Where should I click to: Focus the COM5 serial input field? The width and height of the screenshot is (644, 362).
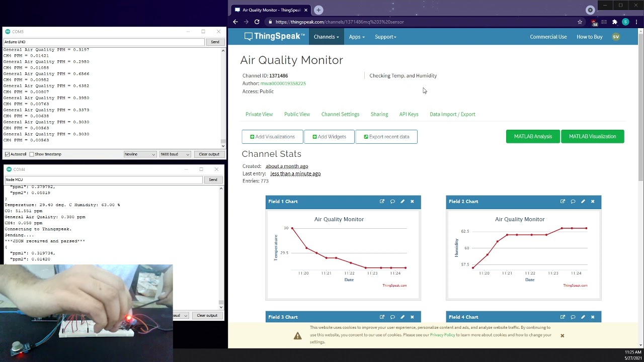(104, 42)
